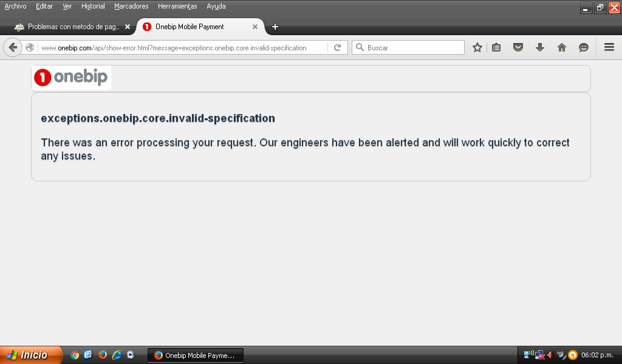Click the exceptions.onebip.core.invalid-specification heading
Image resolution: width=622 pixels, height=364 pixels.
pyautogui.click(x=158, y=118)
